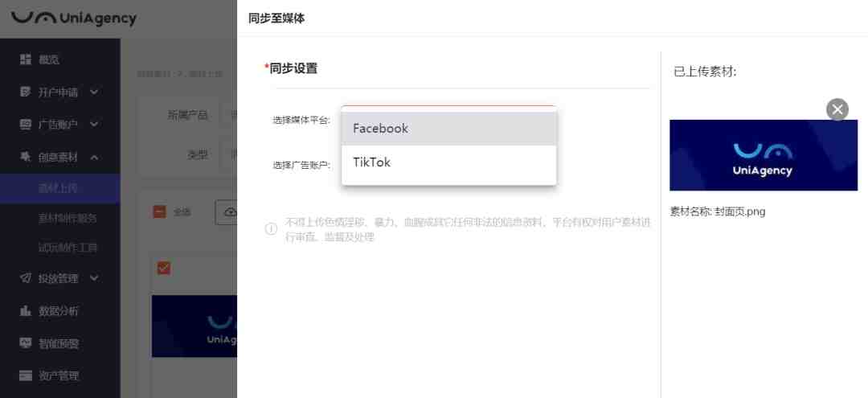Click the 资产管理 sidebar icon
Viewport: 868px width, 398px height.
pyautogui.click(x=26, y=375)
